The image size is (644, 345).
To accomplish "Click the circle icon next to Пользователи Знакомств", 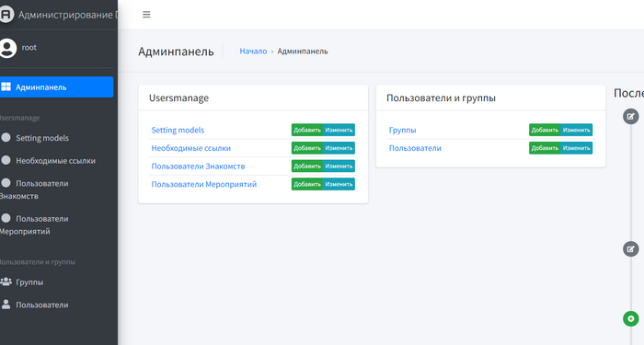I will point(6,183).
